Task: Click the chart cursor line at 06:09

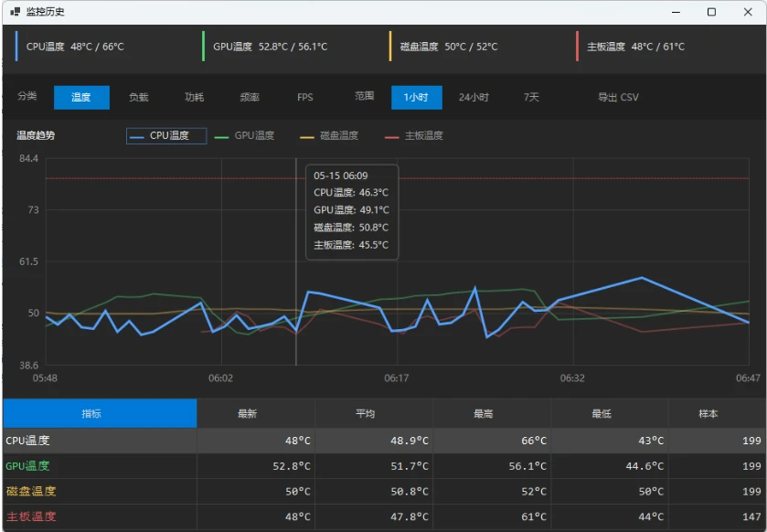Action: coord(296,261)
